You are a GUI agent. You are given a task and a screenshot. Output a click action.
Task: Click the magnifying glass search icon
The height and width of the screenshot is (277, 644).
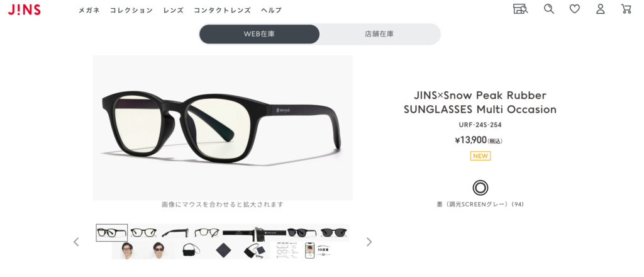point(548,9)
